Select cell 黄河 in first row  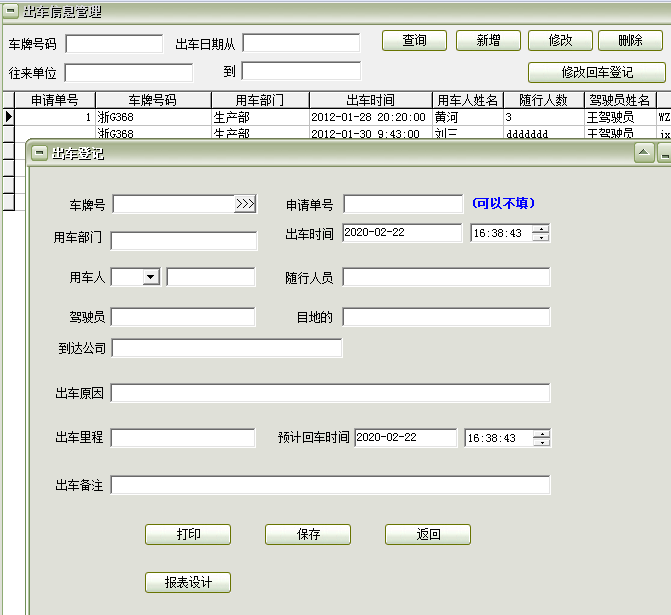point(468,117)
